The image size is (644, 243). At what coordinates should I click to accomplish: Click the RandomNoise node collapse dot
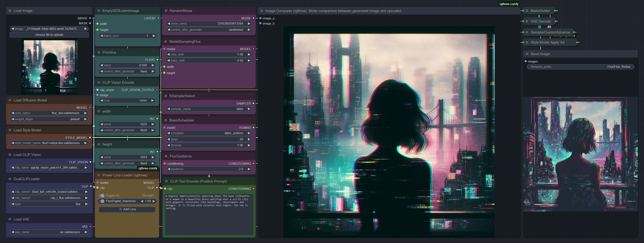[x=166, y=11]
